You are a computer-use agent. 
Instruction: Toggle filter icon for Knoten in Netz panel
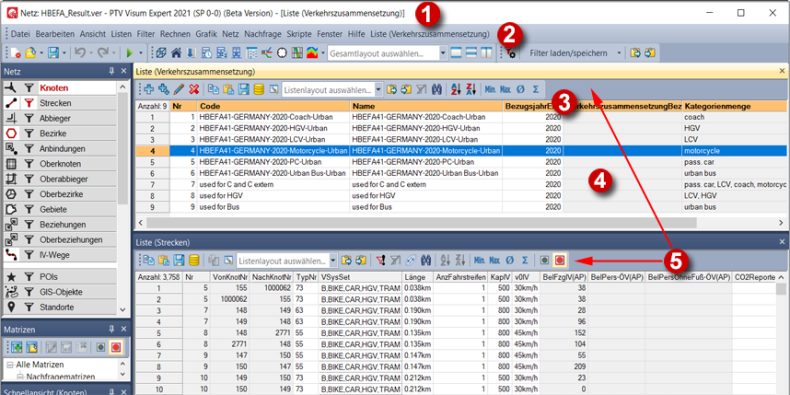pos(30,88)
